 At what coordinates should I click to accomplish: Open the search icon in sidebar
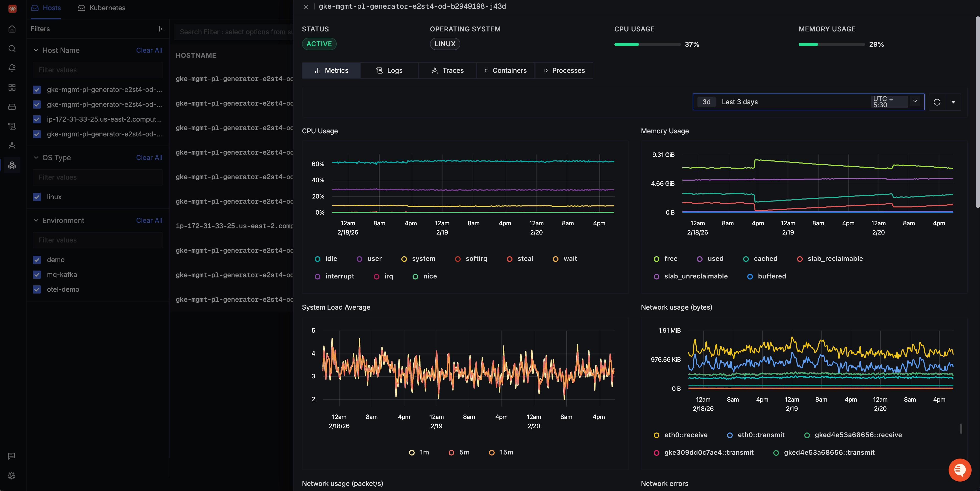[12, 48]
